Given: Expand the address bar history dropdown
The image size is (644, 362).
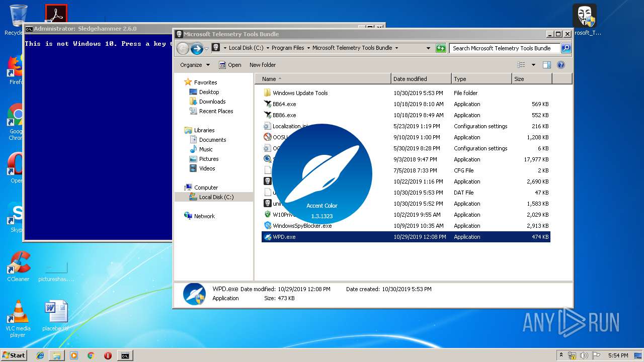Looking at the screenshot, I should coord(428,48).
